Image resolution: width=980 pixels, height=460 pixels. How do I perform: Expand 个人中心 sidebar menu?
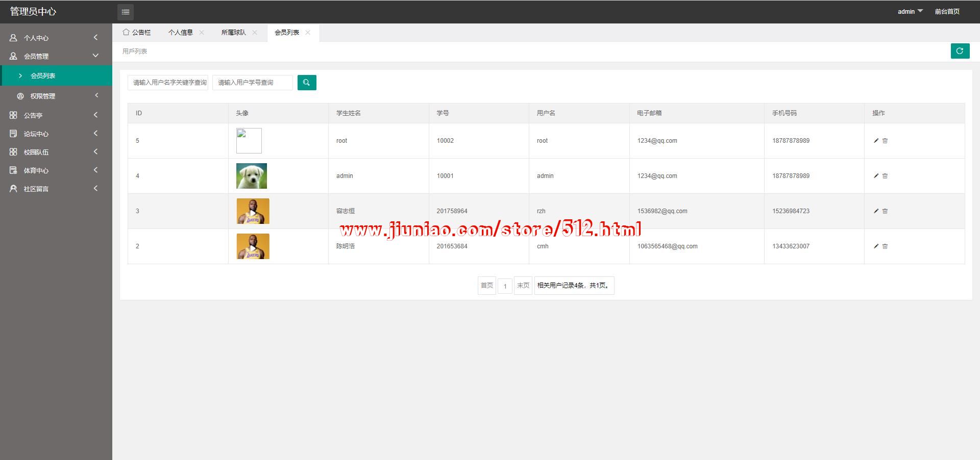pyautogui.click(x=54, y=38)
